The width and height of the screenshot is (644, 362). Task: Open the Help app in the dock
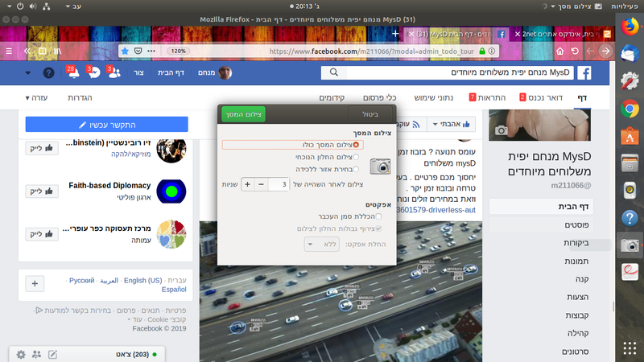pos(630,218)
